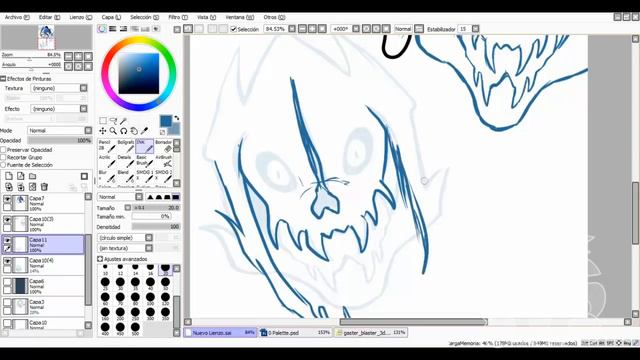Select the Blur brush tool
The image size is (640, 360).
coord(106,176)
